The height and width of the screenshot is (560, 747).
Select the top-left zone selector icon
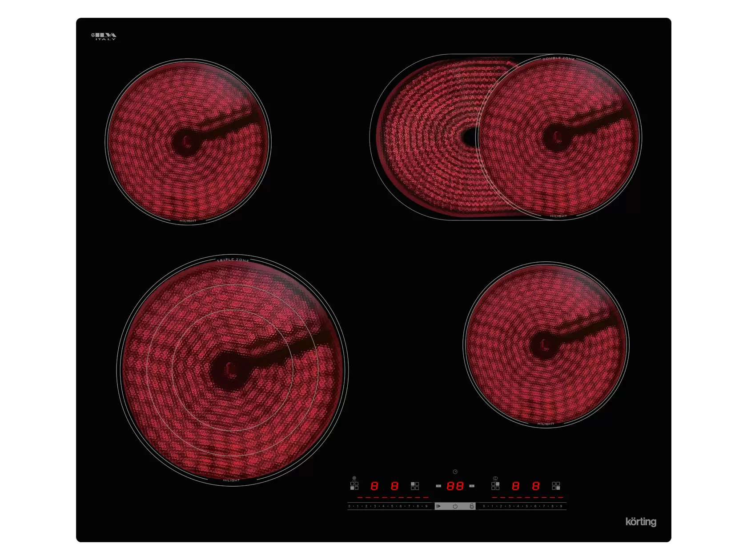point(415,486)
